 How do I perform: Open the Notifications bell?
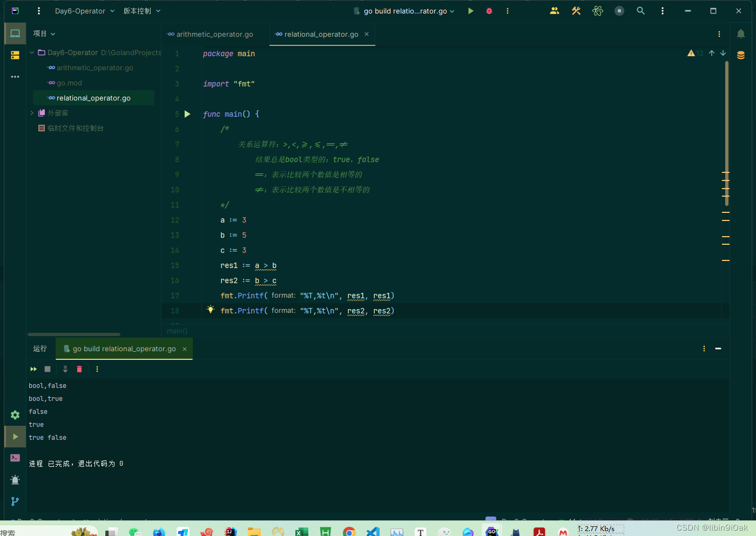click(x=741, y=34)
